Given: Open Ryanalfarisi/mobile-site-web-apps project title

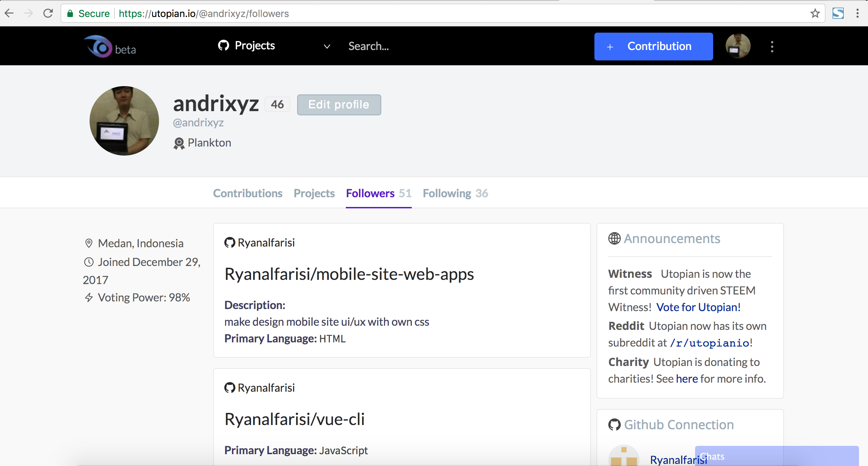Looking at the screenshot, I should point(349,274).
